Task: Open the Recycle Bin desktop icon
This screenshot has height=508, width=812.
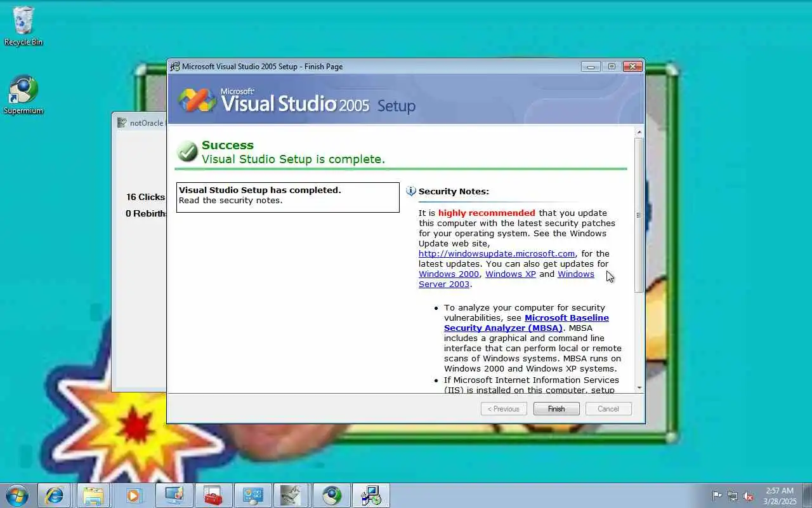Action: 23,27
